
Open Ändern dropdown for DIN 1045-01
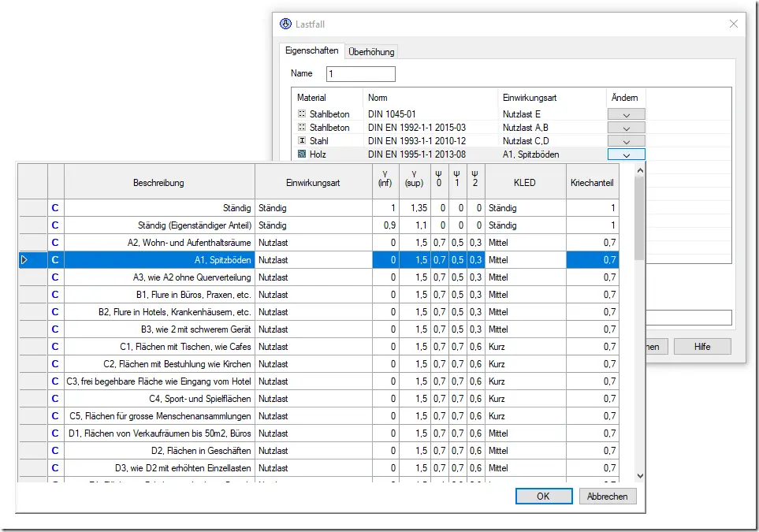coord(627,114)
